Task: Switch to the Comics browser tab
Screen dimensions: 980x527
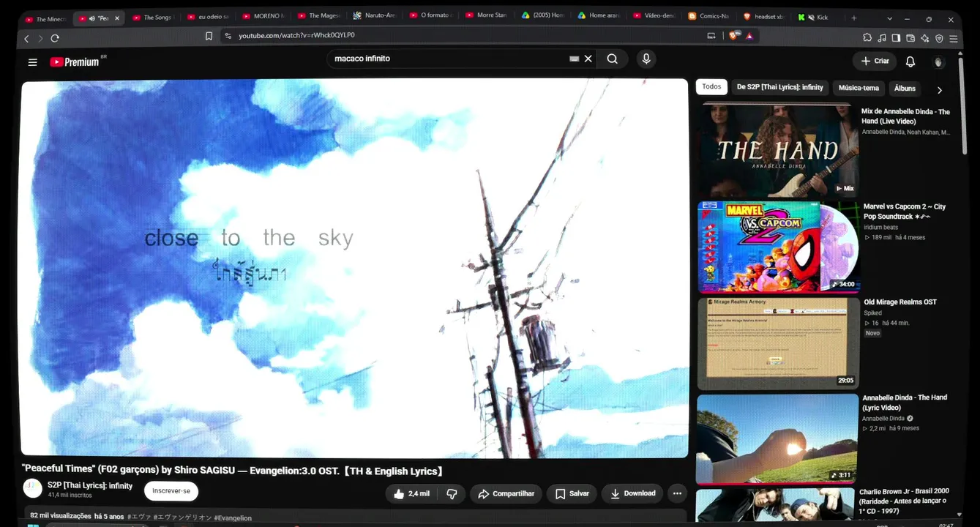Action: point(710,16)
